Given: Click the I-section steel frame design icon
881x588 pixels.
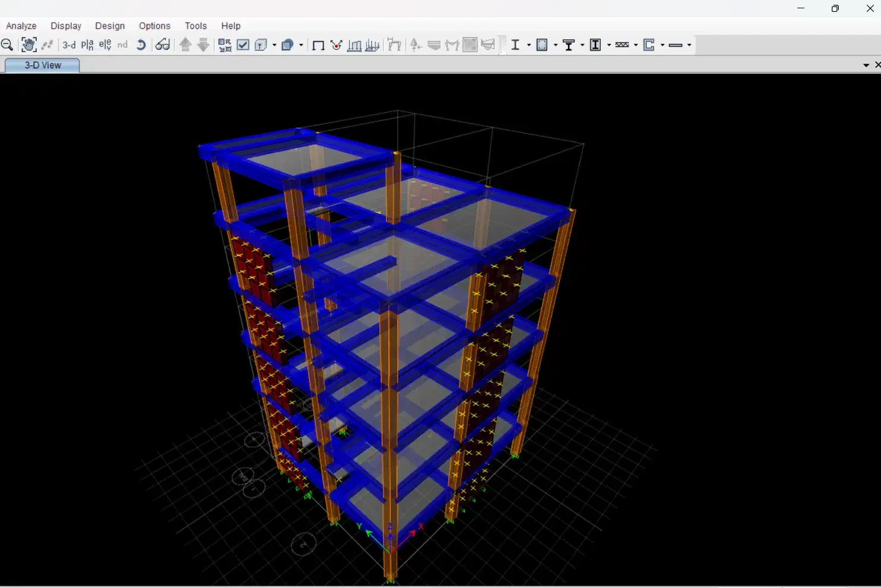Looking at the screenshot, I should (515, 45).
